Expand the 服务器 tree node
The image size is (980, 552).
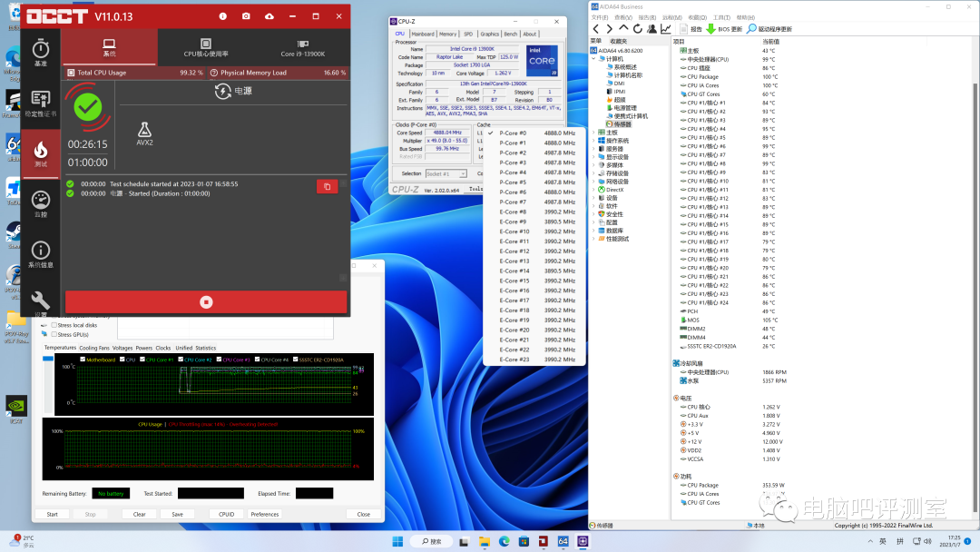click(x=593, y=149)
